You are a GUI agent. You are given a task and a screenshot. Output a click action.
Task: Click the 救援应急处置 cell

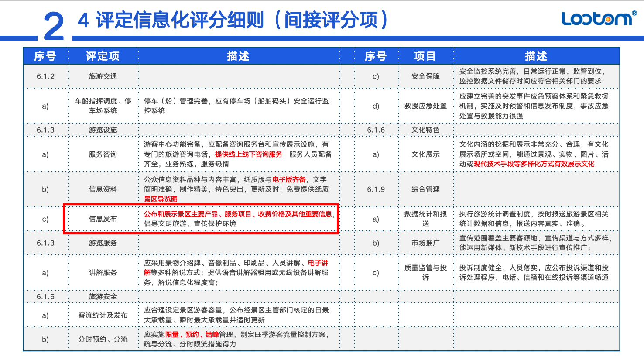click(425, 106)
